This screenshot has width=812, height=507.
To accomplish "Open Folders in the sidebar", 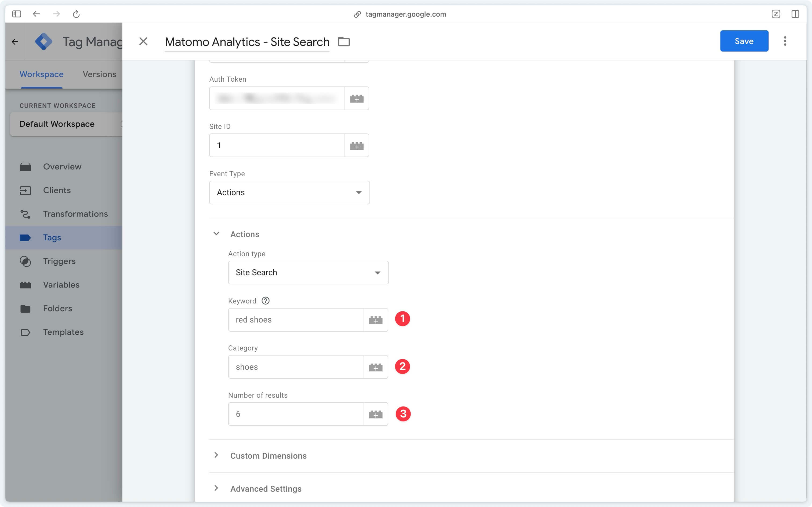I will [64, 309].
